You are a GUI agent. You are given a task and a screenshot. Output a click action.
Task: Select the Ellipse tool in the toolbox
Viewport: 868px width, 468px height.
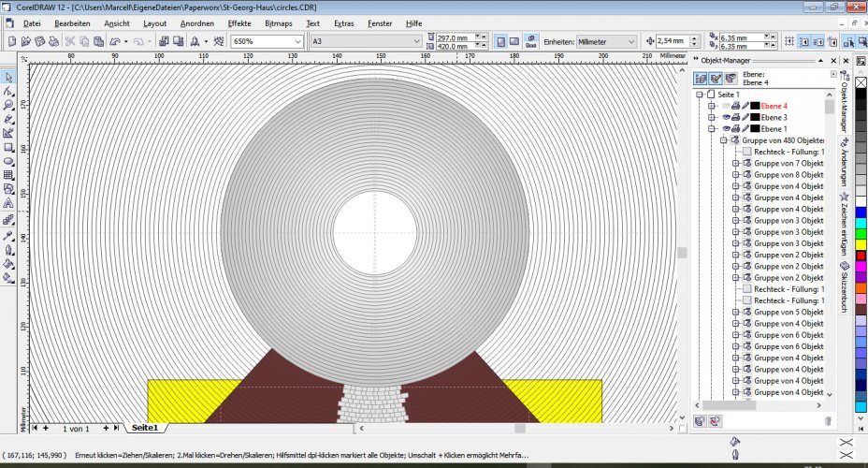click(8, 161)
